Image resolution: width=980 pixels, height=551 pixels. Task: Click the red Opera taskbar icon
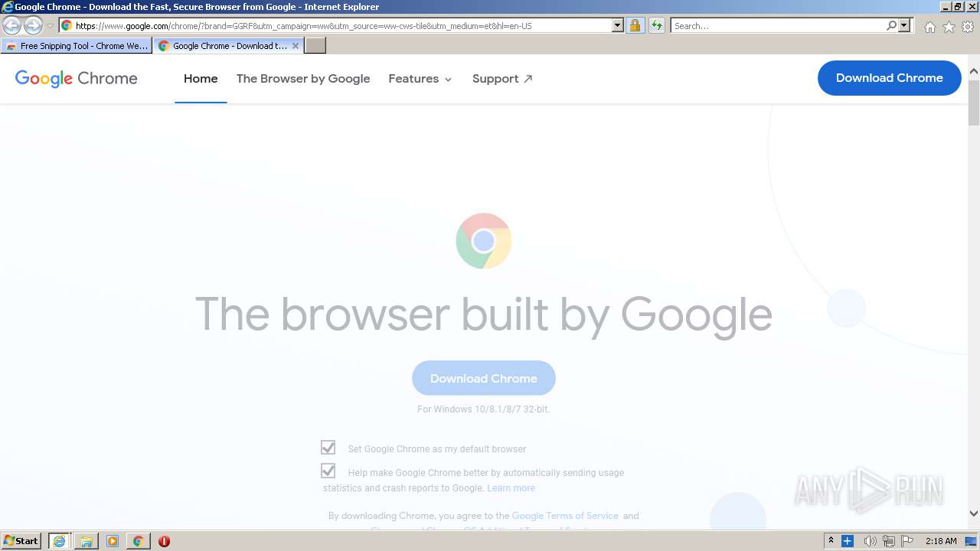[164, 541]
